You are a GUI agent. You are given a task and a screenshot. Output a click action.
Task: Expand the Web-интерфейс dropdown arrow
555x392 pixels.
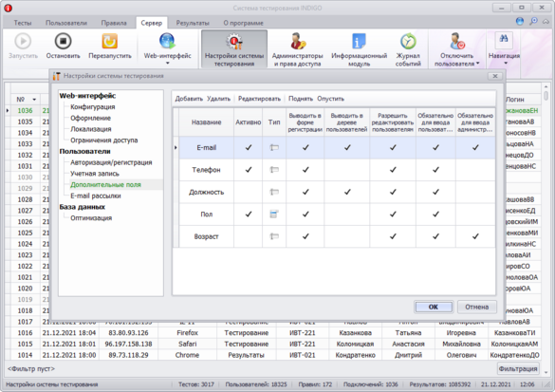(x=167, y=63)
